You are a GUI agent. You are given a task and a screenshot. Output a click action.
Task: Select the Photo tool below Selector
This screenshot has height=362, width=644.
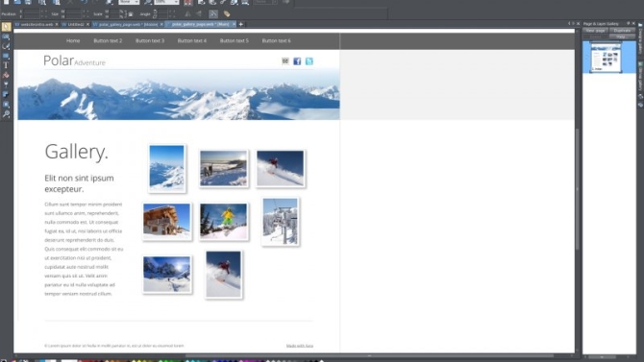(x=6, y=36)
